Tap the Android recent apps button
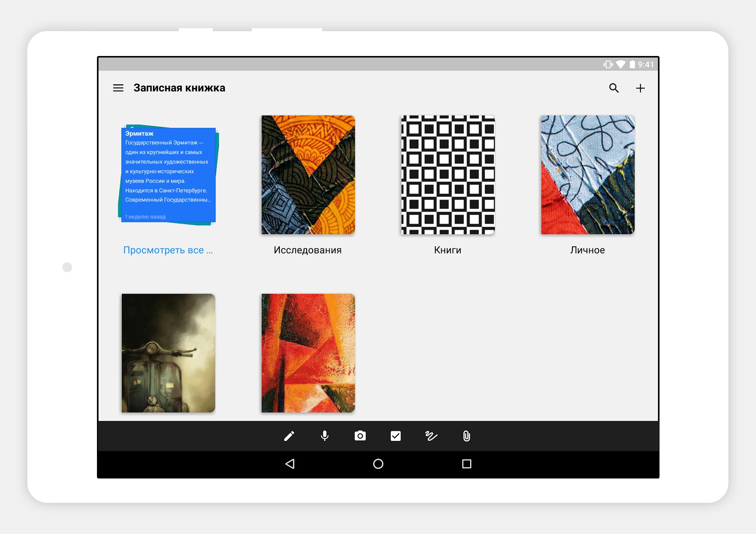This screenshot has width=756, height=534. tap(467, 464)
